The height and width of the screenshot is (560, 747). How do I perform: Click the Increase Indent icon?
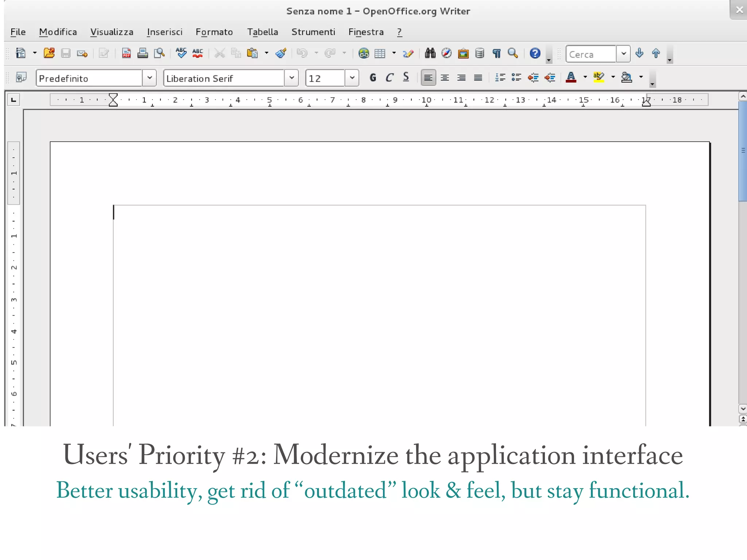tap(550, 77)
